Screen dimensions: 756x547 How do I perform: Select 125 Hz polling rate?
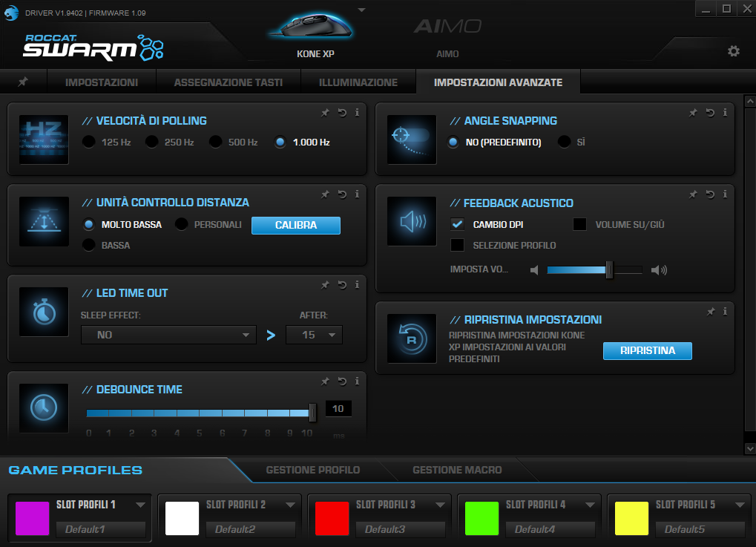[89, 142]
